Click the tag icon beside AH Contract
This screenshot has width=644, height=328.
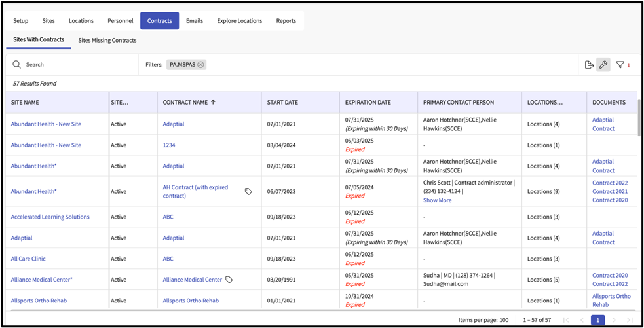[248, 191]
